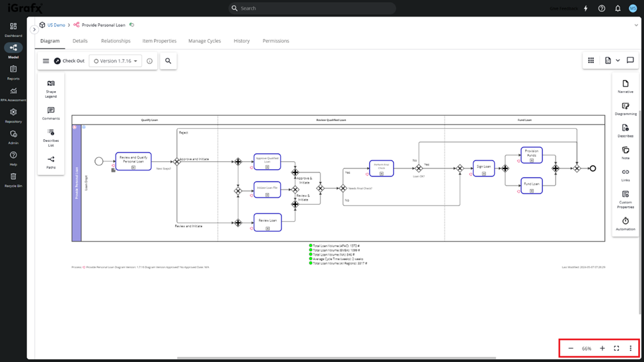This screenshot has width=644, height=362.
Task: Open the Shape Legend panel
Action: point(51,89)
